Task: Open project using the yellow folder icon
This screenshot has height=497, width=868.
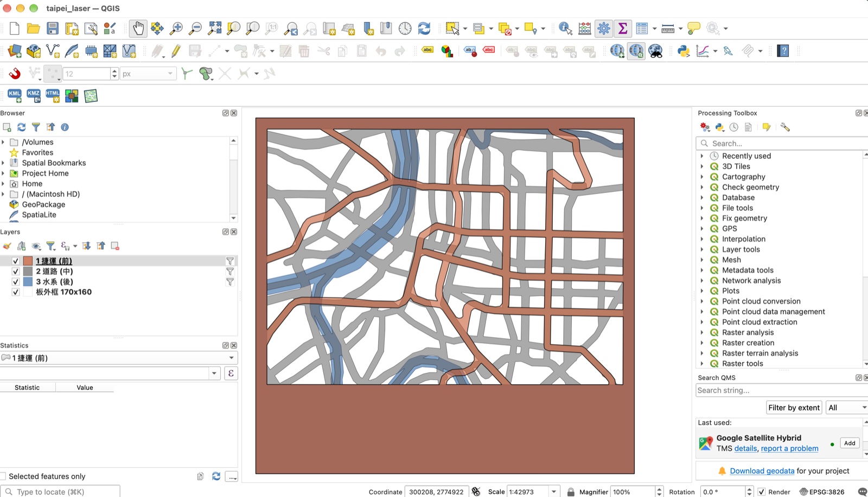Action: click(34, 28)
